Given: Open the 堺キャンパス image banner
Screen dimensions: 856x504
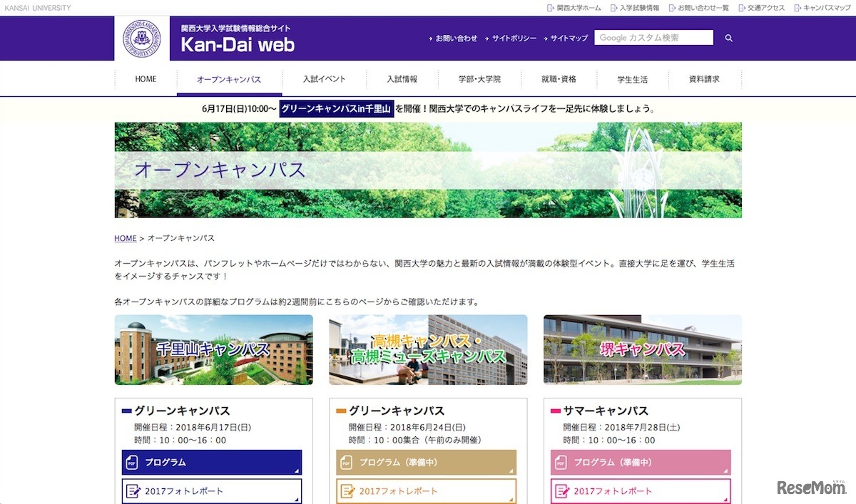Looking at the screenshot, I should point(642,350).
